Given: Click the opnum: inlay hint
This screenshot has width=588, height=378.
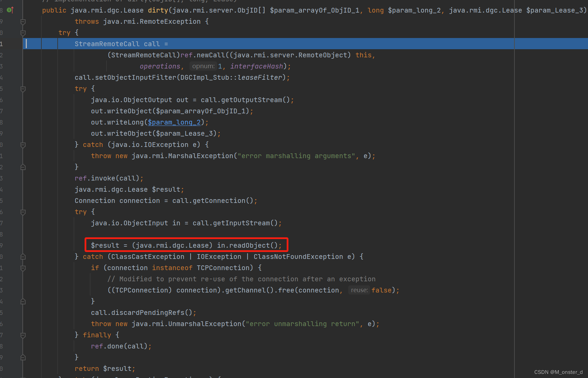Looking at the screenshot, I should [x=203, y=66].
